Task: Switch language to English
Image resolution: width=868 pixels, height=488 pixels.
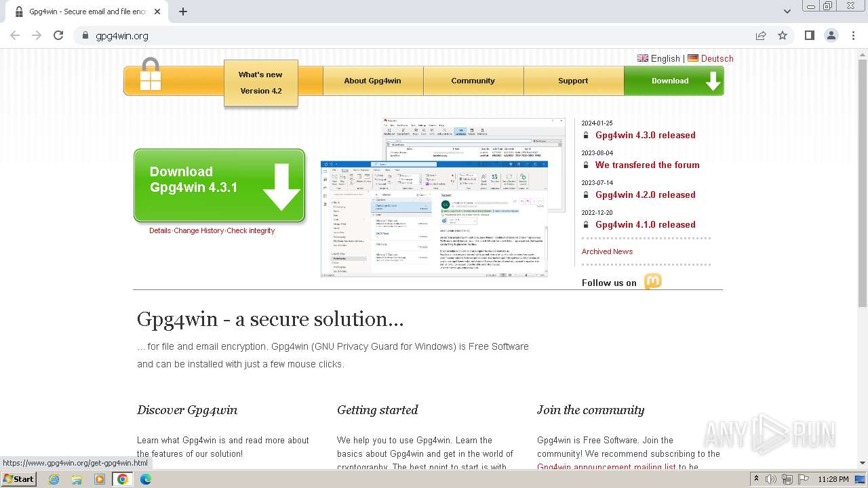Action: (x=658, y=58)
